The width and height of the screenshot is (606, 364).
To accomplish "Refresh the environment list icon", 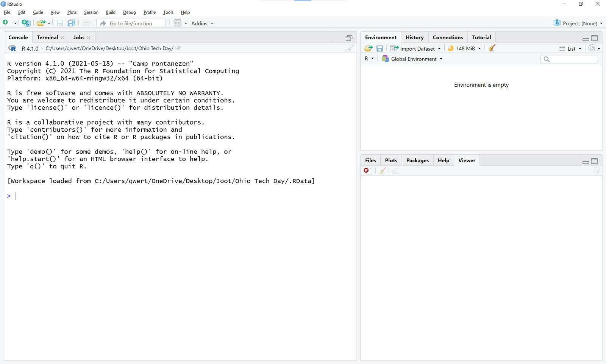I will click(592, 48).
